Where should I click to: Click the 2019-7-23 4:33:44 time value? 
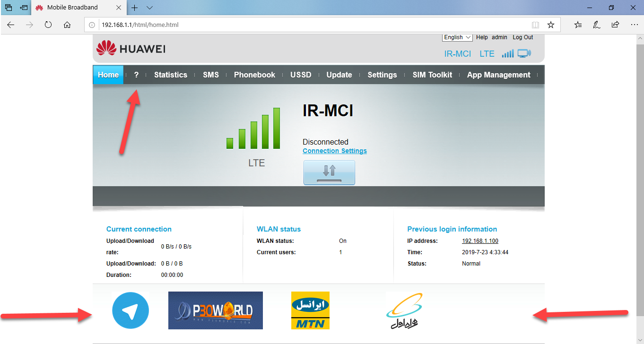pyautogui.click(x=485, y=252)
